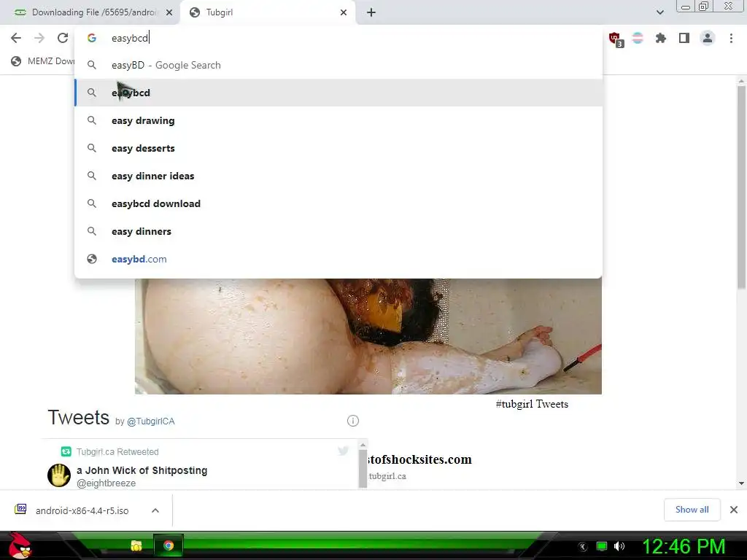Click the volume speaker tray icon
The width and height of the screenshot is (747, 560).
[619, 546]
